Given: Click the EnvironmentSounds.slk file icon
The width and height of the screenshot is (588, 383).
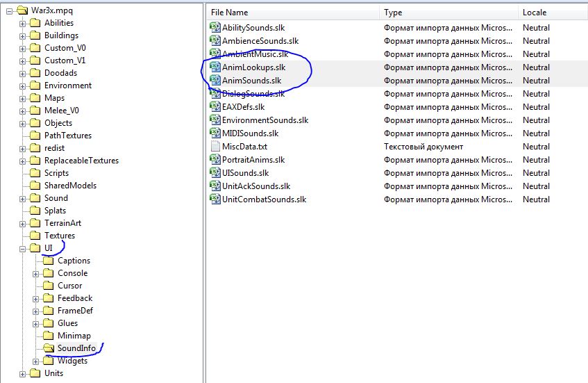Looking at the screenshot, I should point(215,120).
